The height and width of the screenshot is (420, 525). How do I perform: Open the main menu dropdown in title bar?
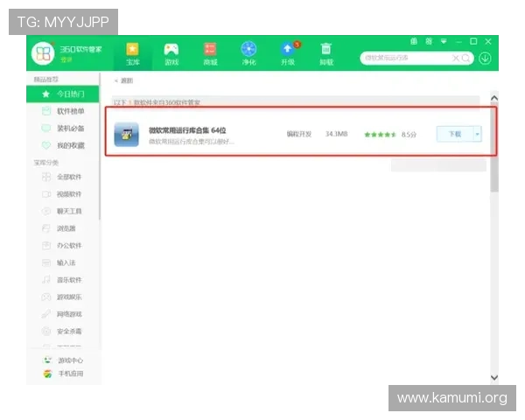click(x=444, y=41)
